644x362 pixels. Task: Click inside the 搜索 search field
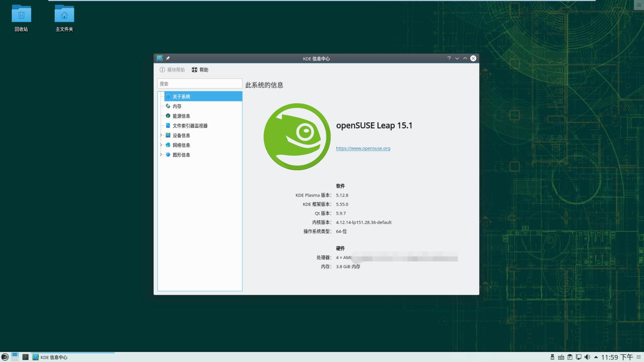click(x=199, y=83)
